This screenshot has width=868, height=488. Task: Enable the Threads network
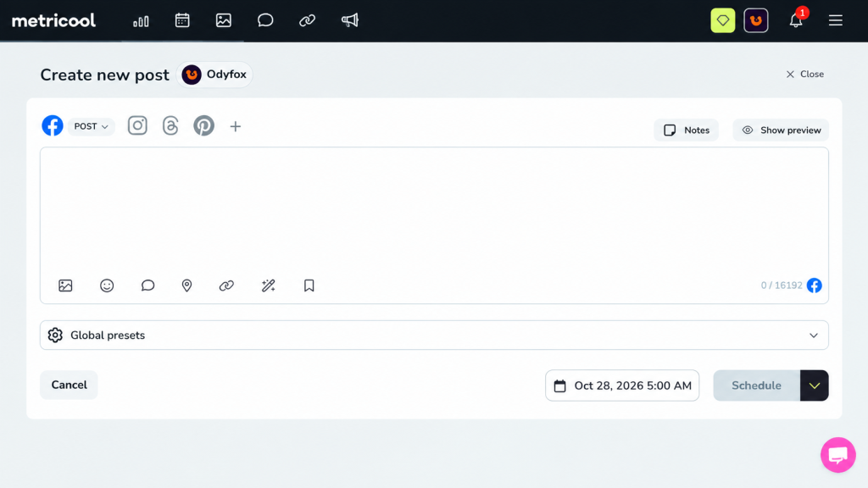(170, 125)
